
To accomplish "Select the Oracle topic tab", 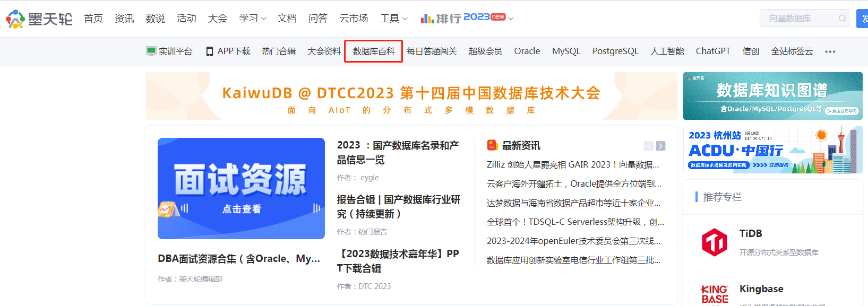I will point(527,51).
